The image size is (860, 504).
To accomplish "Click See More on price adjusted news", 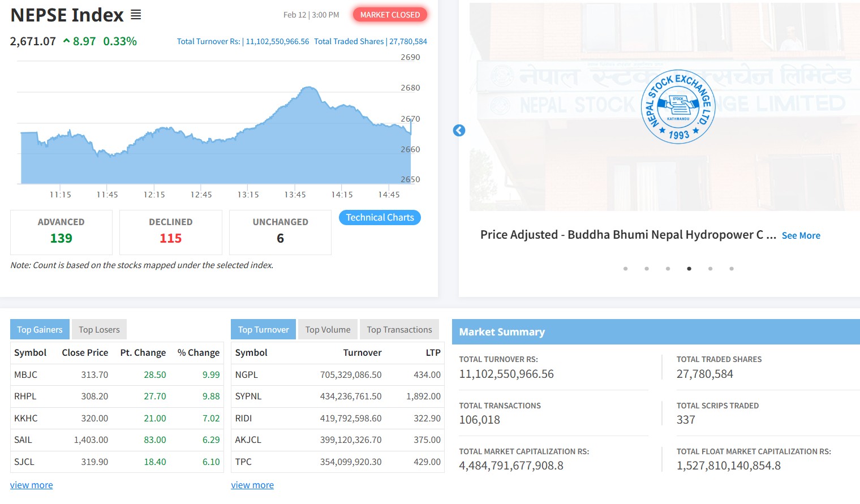I will pos(801,236).
